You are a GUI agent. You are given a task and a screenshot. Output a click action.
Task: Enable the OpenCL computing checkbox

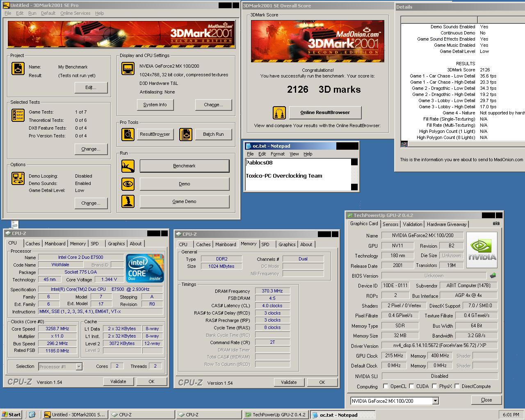pyautogui.click(x=386, y=386)
